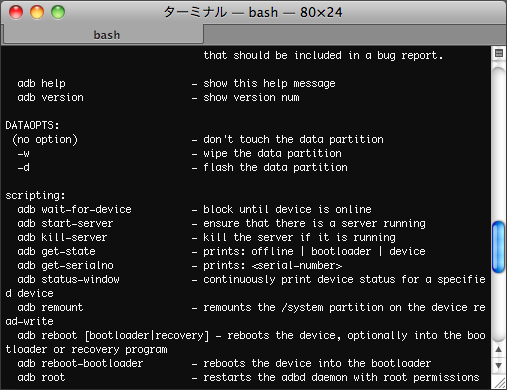This screenshot has height=390, width=507.
Task: Click 'reboots the device into the bootloader'
Action: pyautogui.click(x=317, y=363)
